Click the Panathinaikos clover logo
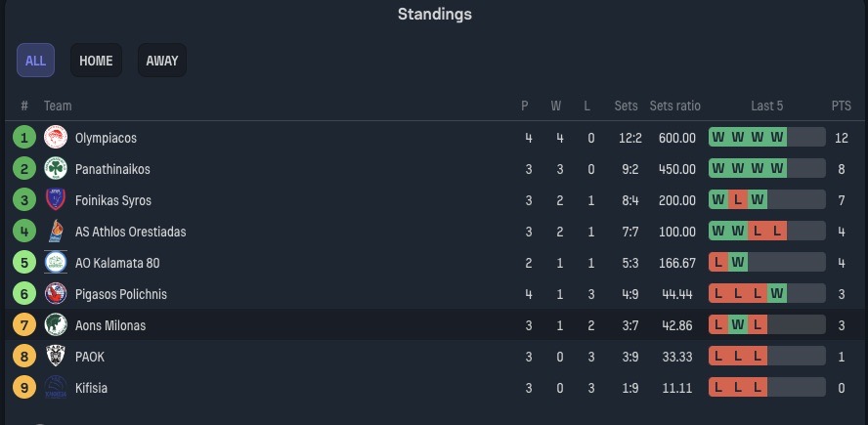The width and height of the screenshot is (868, 425). click(56, 169)
